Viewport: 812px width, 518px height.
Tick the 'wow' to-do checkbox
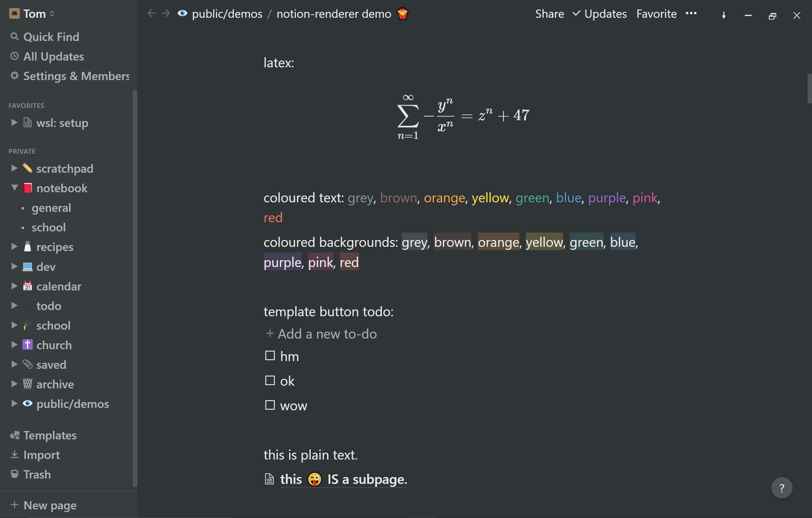pyautogui.click(x=270, y=405)
